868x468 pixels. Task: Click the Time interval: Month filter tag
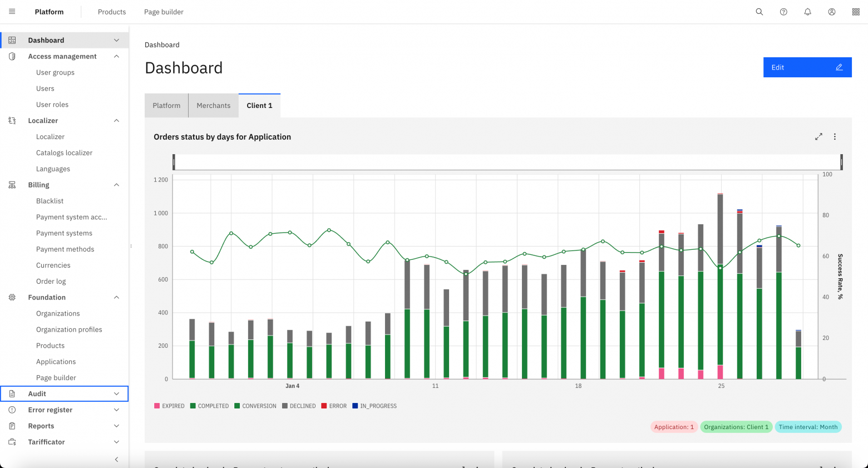[x=808, y=427]
